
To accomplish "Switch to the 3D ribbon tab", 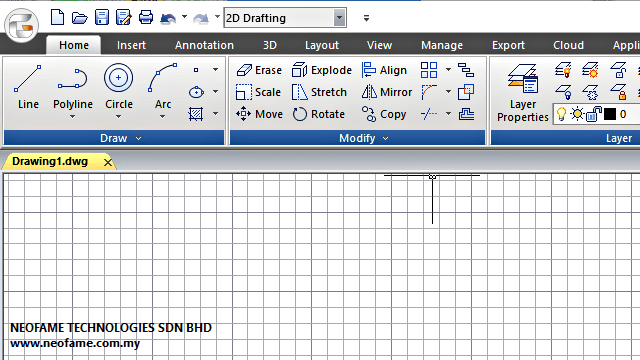I will click(270, 45).
